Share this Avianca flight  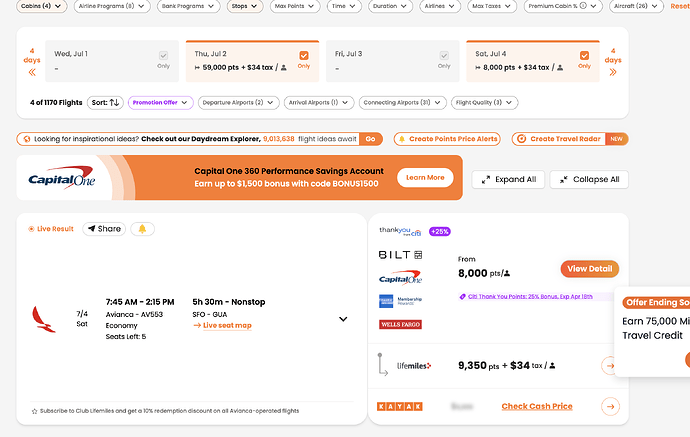[x=104, y=229]
